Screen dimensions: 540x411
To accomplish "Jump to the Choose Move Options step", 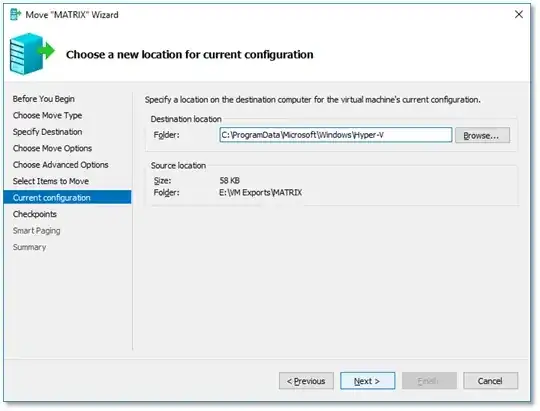I will (x=52, y=148).
